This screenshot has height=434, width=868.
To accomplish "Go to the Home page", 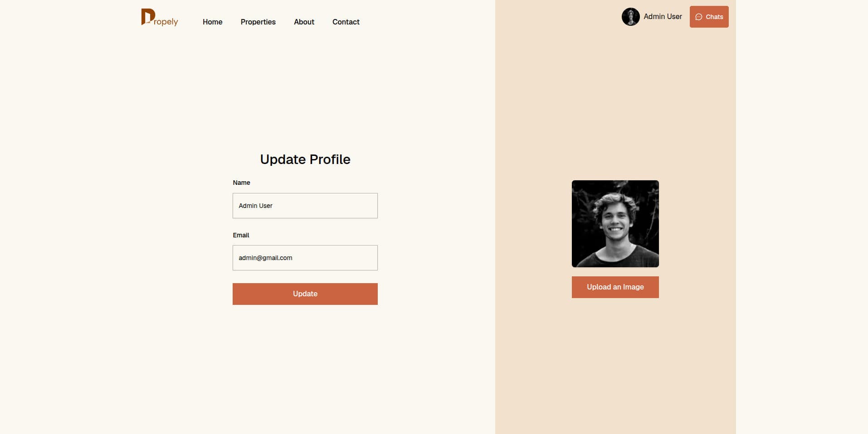I will point(212,22).
